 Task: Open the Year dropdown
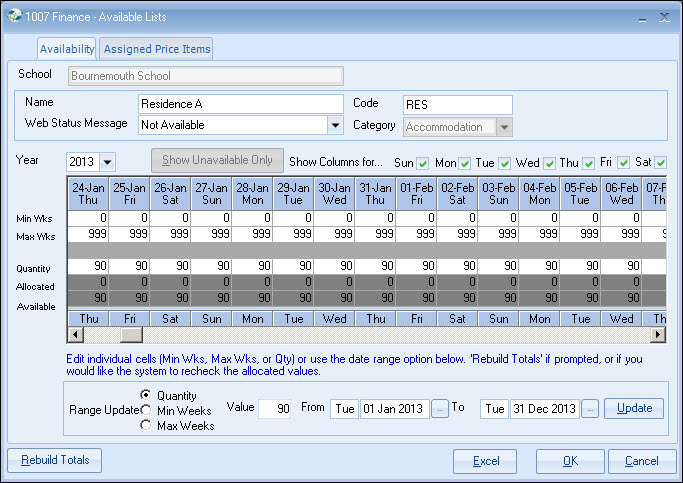point(107,162)
